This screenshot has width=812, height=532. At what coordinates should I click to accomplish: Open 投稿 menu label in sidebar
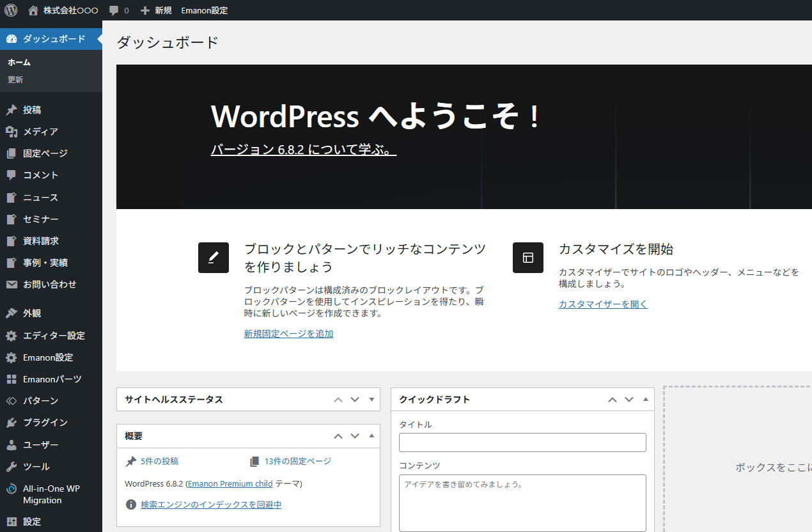[x=32, y=110]
